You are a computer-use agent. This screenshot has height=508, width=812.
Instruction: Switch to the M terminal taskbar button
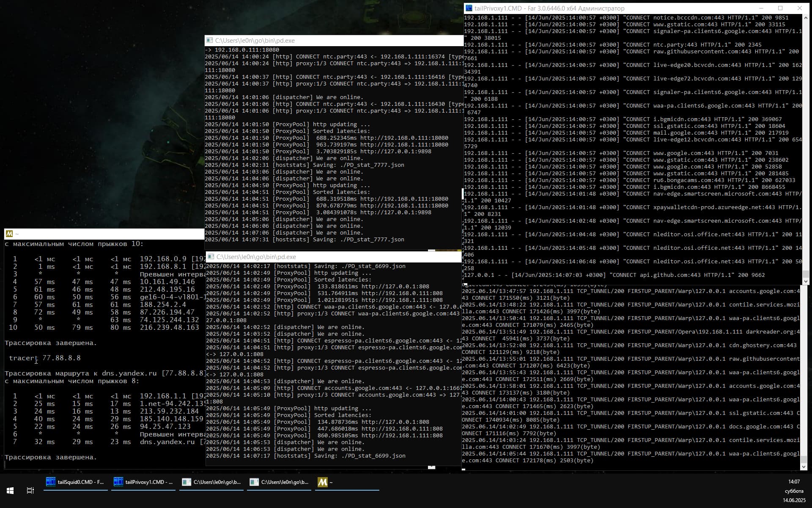[346, 482]
